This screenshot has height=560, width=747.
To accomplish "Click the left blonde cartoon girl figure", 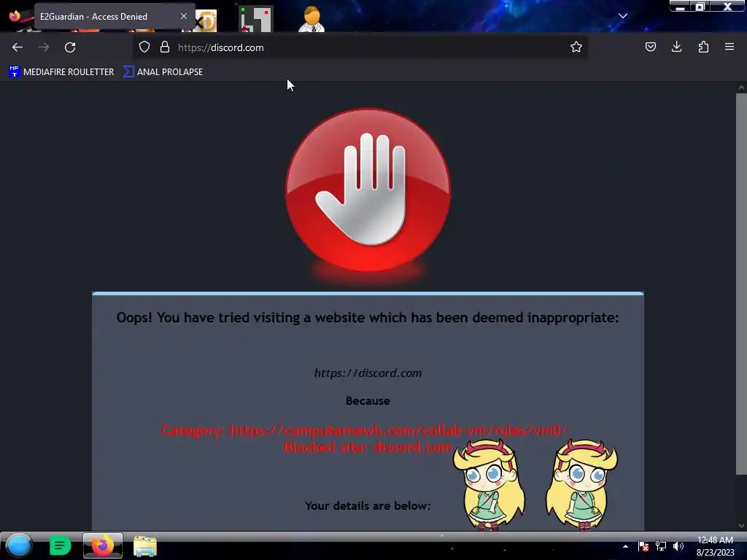I will click(x=489, y=484).
